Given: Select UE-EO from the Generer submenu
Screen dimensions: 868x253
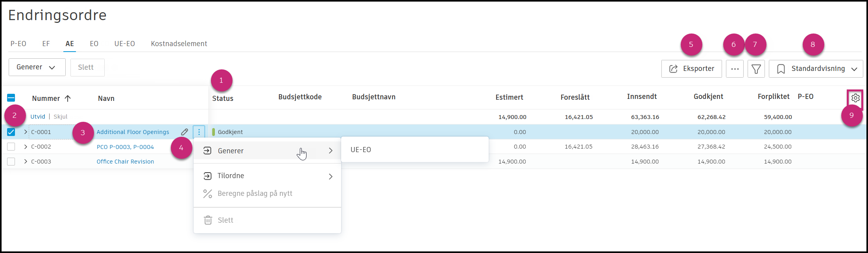Looking at the screenshot, I should pos(361,150).
